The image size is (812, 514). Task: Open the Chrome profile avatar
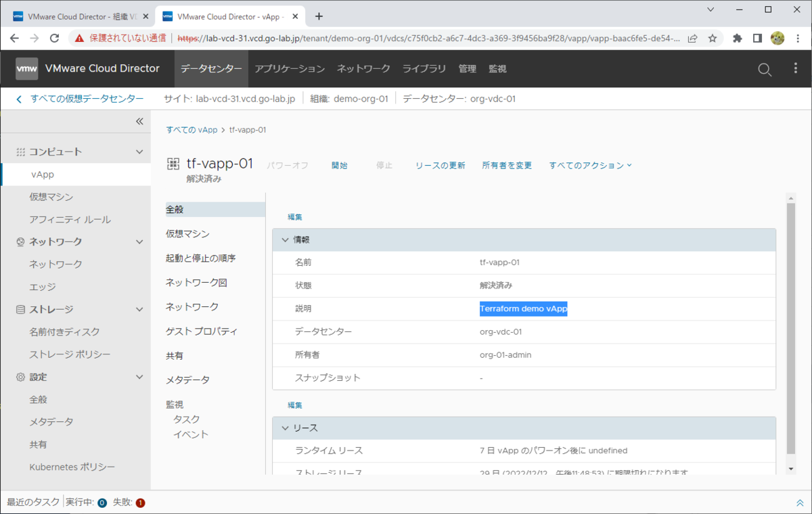click(777, 39)
